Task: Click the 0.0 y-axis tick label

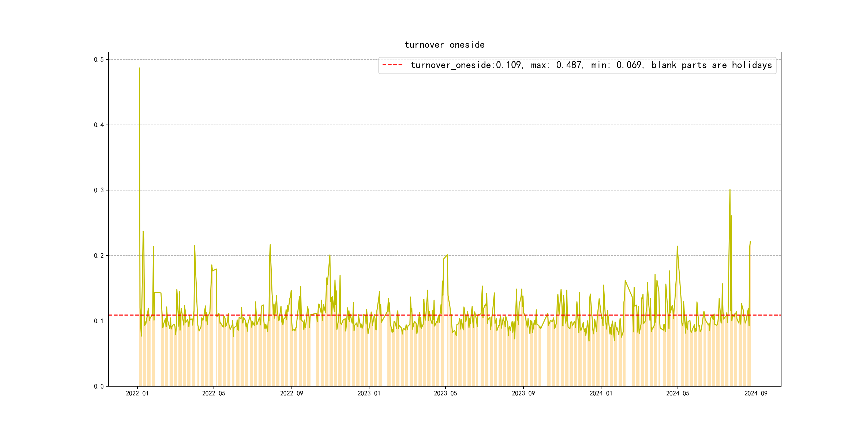Action: [99, 387]
